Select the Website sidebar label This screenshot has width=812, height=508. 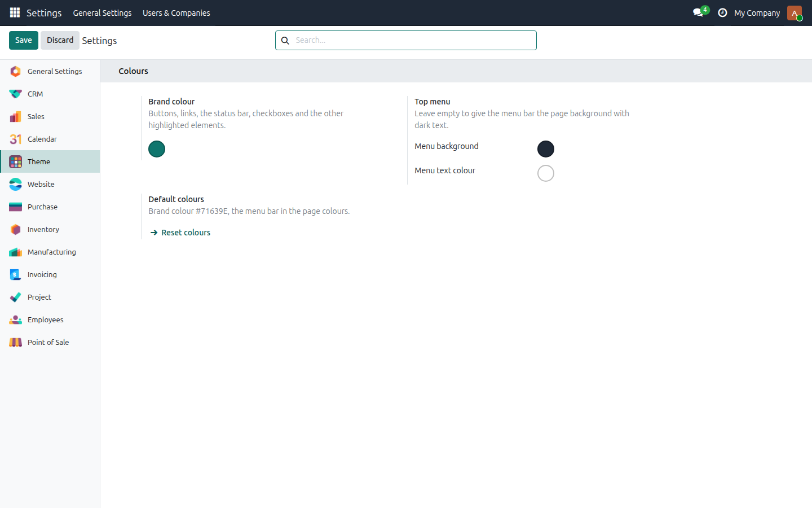(41, 184)
